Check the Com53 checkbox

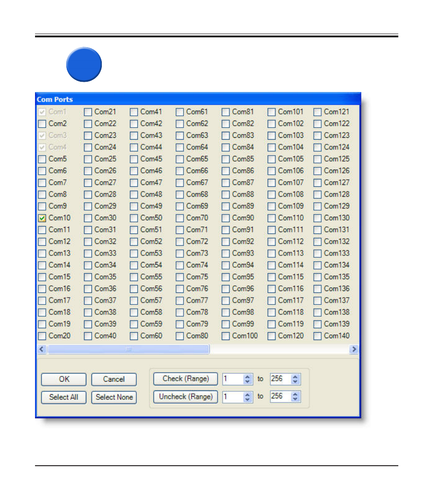point(134,253)
